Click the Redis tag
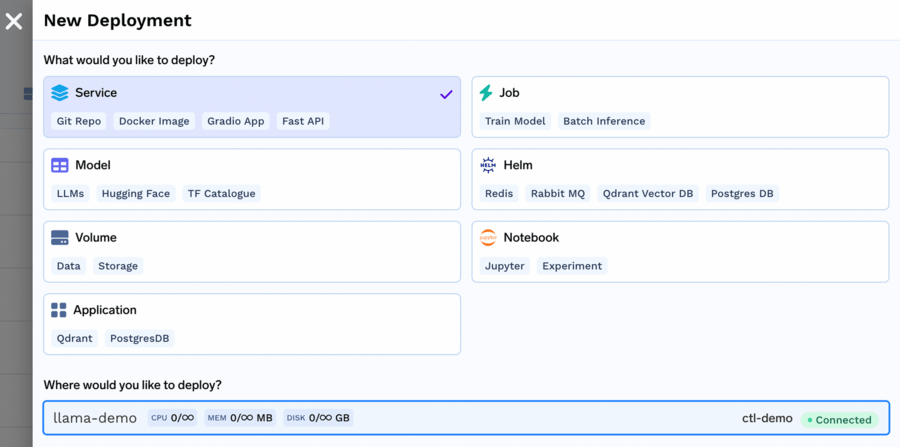The image size is (900, 447). [499, 193]
